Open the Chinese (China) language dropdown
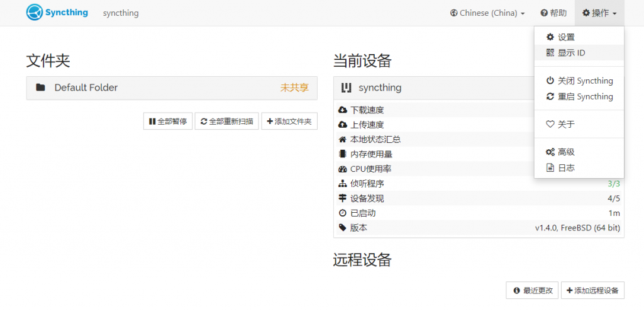 pos(487,13)
